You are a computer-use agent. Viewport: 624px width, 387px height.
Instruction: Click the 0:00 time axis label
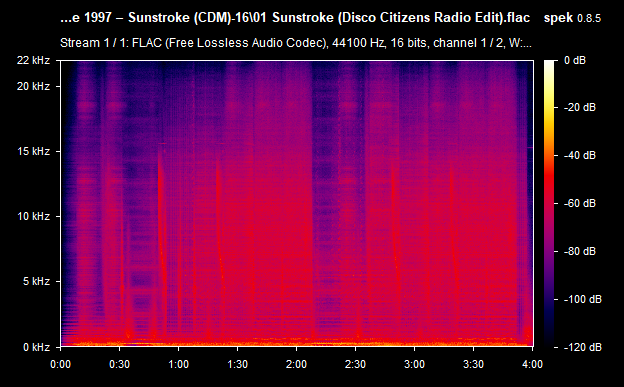60,364
